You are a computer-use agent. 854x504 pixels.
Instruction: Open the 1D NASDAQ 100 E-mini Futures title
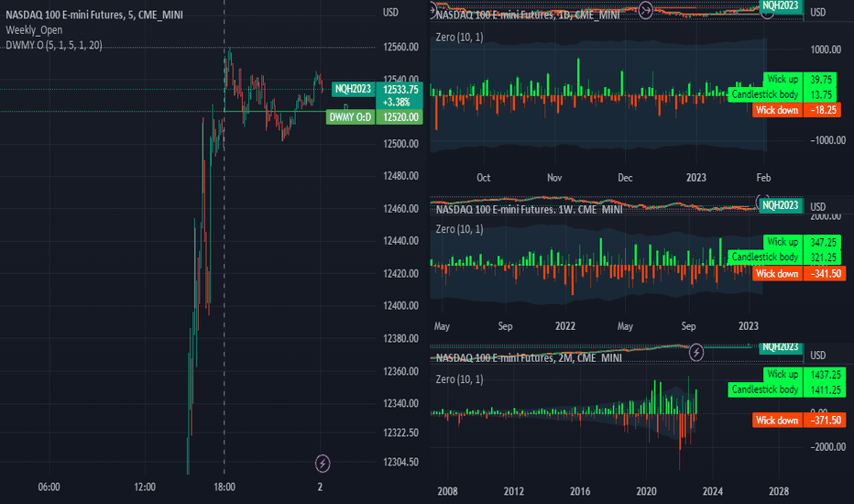[x=528, y=15]
